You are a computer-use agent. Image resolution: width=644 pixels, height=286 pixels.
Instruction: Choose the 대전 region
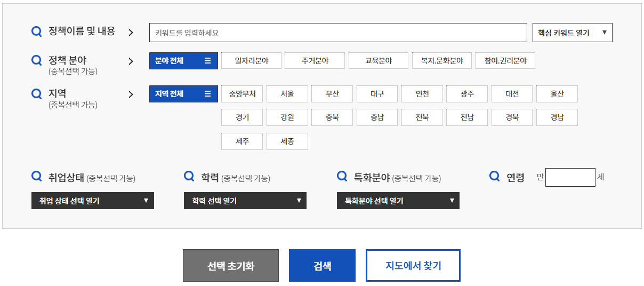tap(512, 94)
